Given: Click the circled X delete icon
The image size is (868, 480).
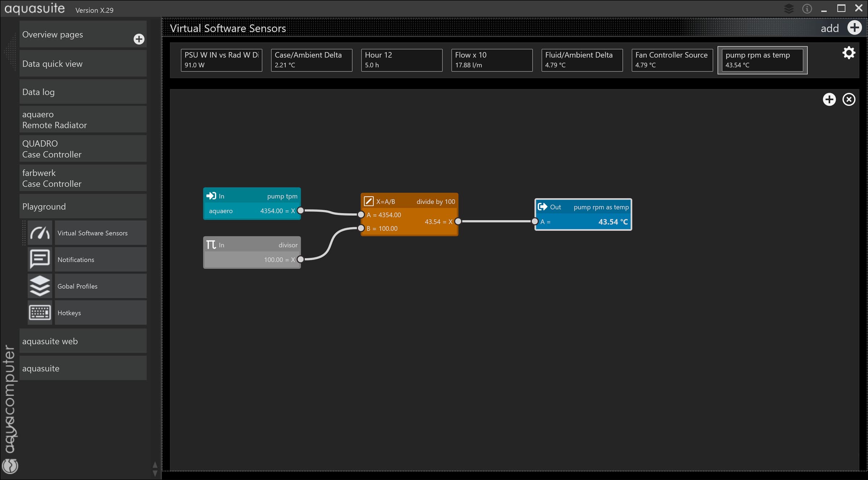Looking at the screenshot, I should [x=848, y=100].
